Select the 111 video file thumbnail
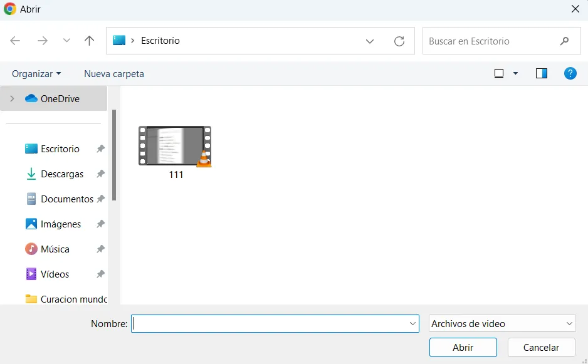Viewport: 588px width, 364px height. (x=175, y=147)
